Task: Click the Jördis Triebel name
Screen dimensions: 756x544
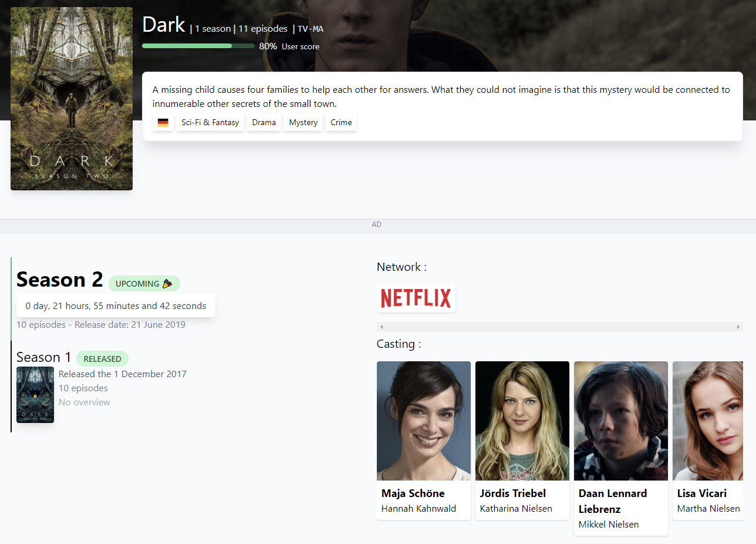Action: [x=513, y=493]
